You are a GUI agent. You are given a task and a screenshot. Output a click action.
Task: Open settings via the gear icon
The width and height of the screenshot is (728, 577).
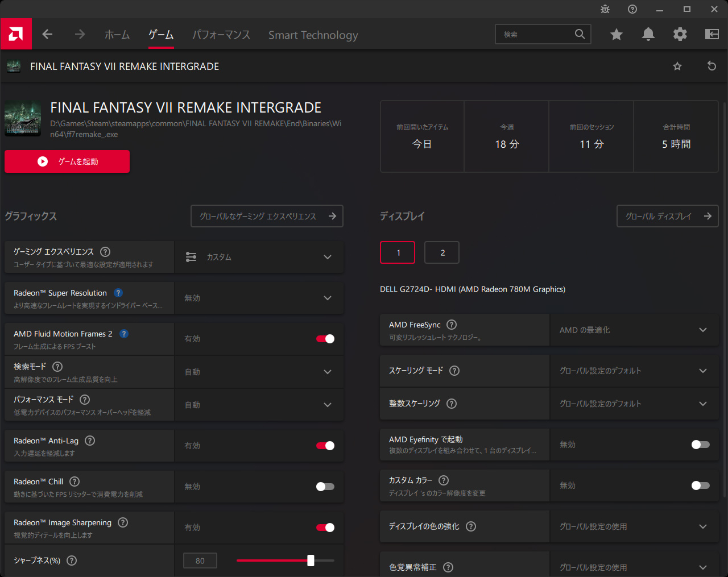point(680,34)
